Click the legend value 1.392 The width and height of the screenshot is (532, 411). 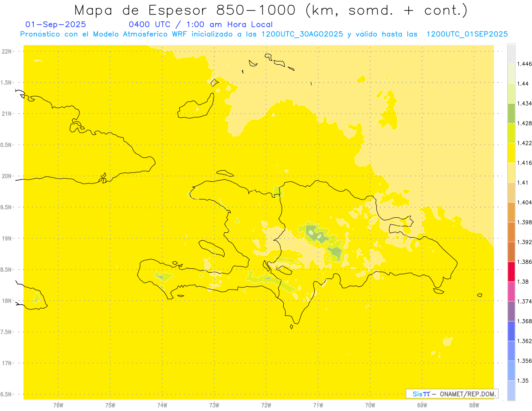(x=525, y=242)
